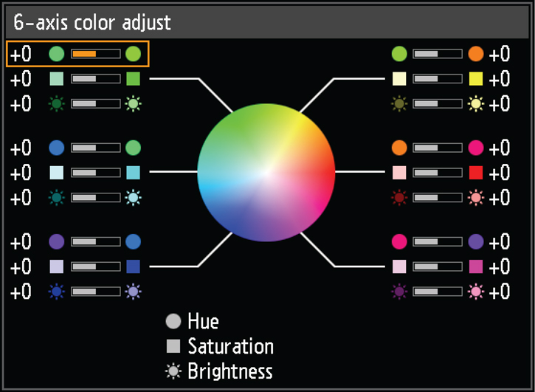Select the slider beside the navy blue square
Screen dimensions: 535x392
pyautogui.click(x=95, y=267)
